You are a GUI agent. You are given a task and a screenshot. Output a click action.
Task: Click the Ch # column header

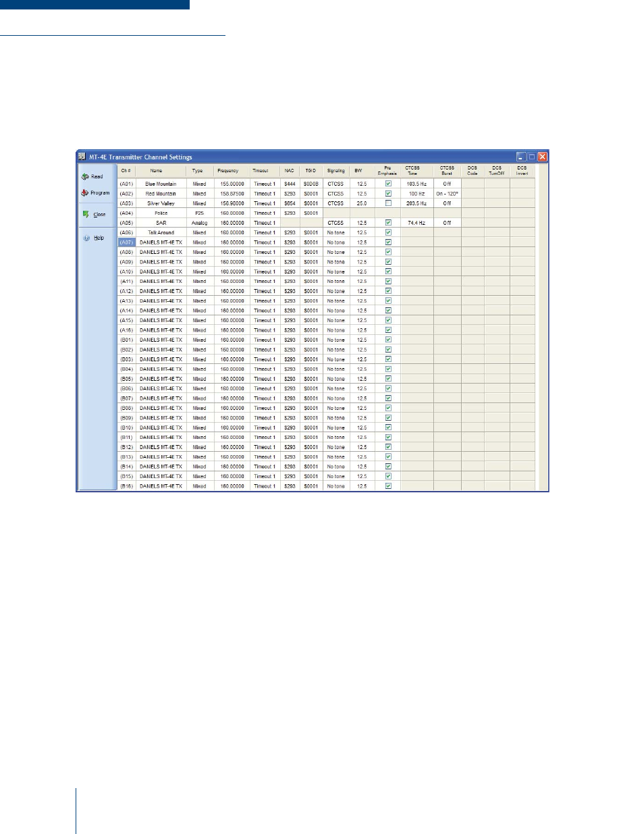126,171
